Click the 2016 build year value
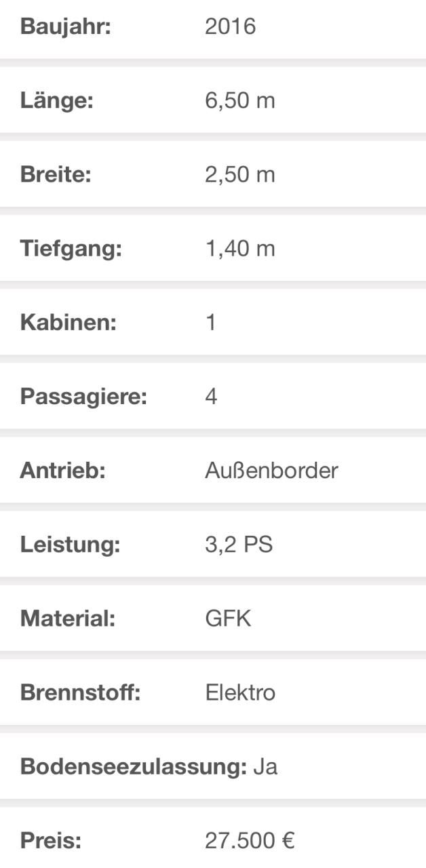The image size is (426, 868). pos(231,28)
